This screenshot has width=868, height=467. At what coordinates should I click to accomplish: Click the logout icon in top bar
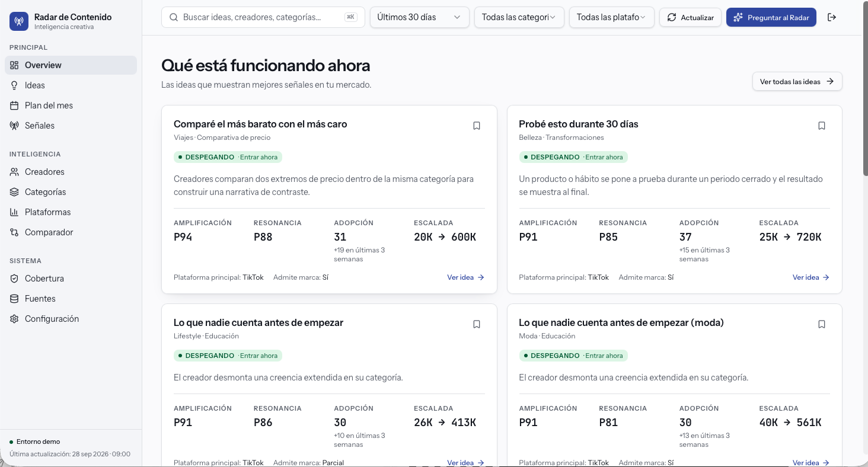[832, 17]
